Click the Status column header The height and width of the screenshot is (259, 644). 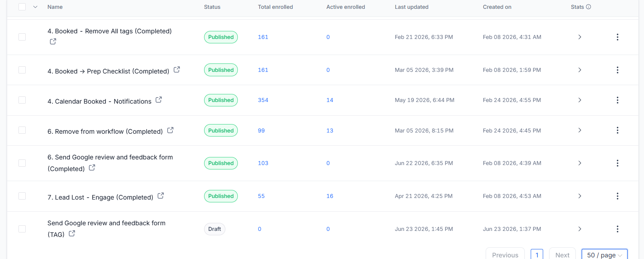pyautogui.click(x=212, y=7)
